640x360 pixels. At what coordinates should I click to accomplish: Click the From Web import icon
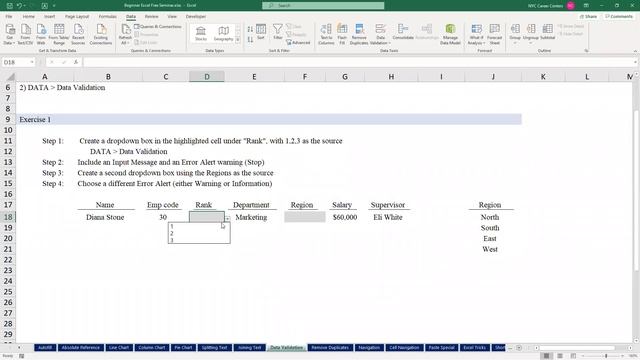pos(41,34)
